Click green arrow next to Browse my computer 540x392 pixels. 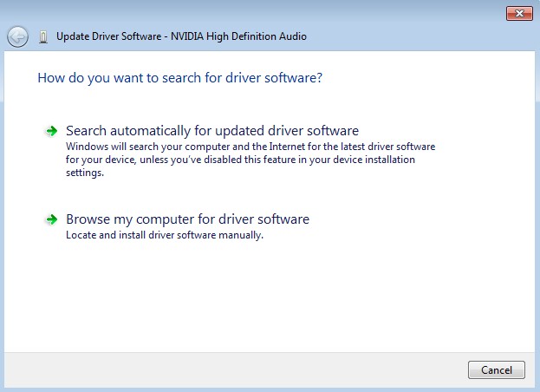pos(52,219)
